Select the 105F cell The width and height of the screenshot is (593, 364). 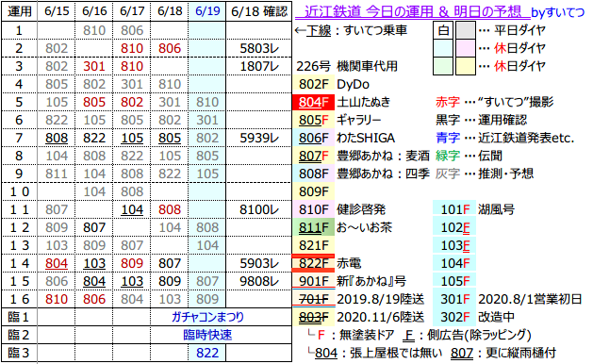454,281
